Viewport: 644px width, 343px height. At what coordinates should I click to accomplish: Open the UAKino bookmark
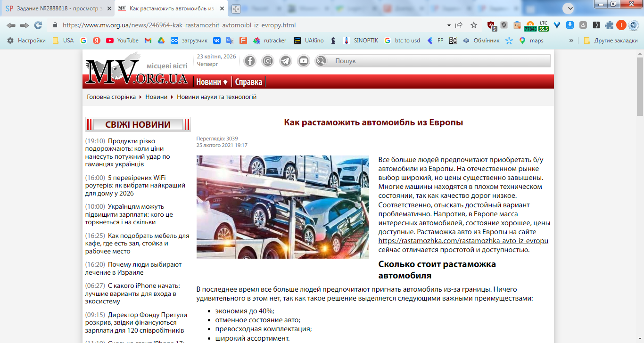[x=308, y=41]
